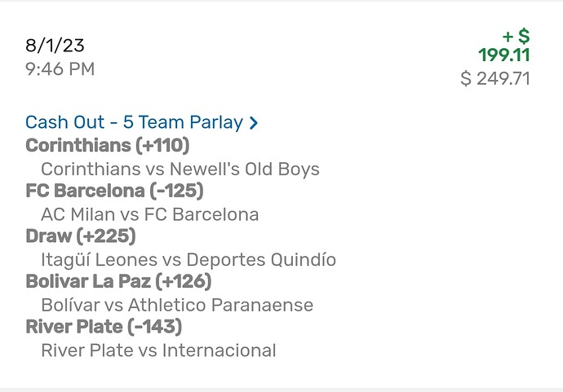Open the Corinthians vs Newell's Old Boys match
The height and width of the screenshot is (392, 563).
[180, 170]
